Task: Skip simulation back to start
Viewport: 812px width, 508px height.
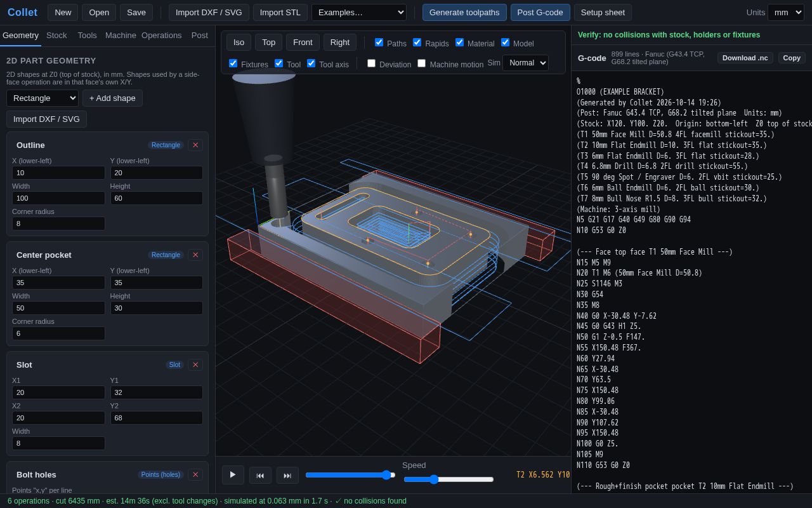Action: 260,476
